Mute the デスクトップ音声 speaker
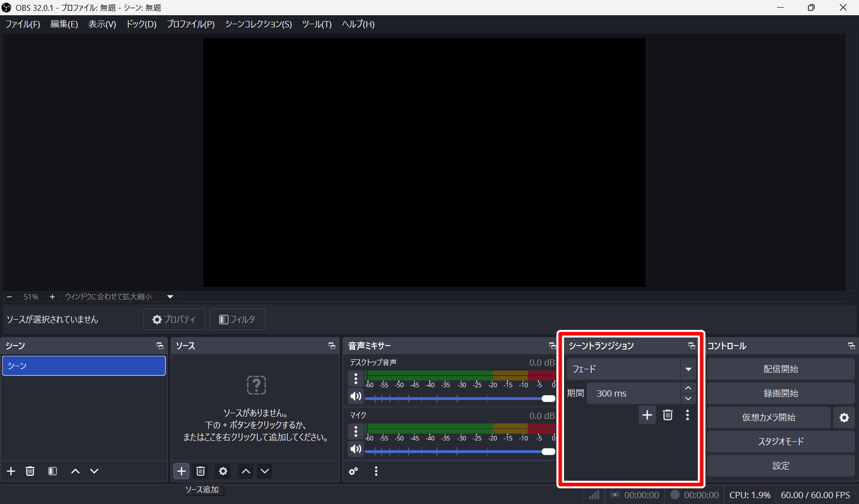The height and width of the screenshot is (504, 859). [356, 396]
